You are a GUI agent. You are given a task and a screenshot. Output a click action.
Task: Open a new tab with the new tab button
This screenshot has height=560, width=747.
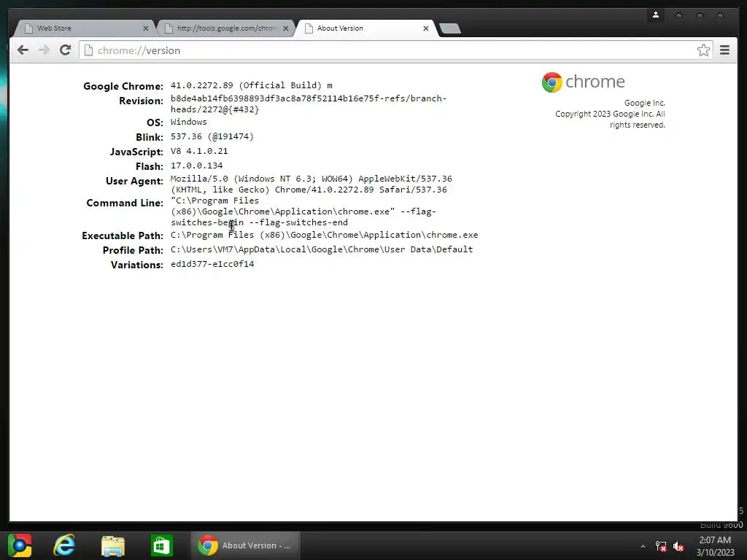pyautogui.click(x=449, y=28)
